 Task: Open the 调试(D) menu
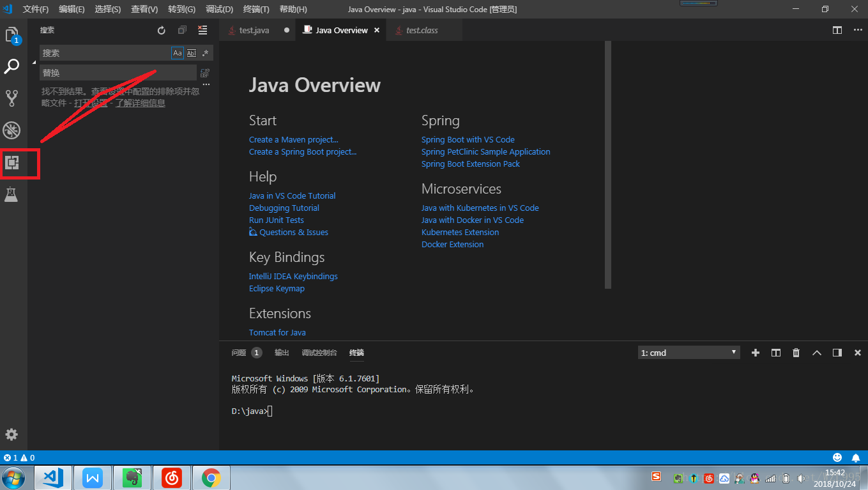[220, 10]
